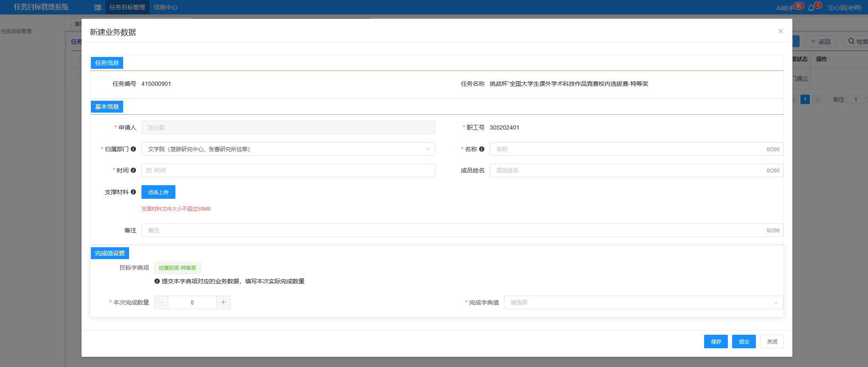Viewport: 868px width, 367px height.
Task: Click the 基本信息 section header
Action: [x=107, y=107]
